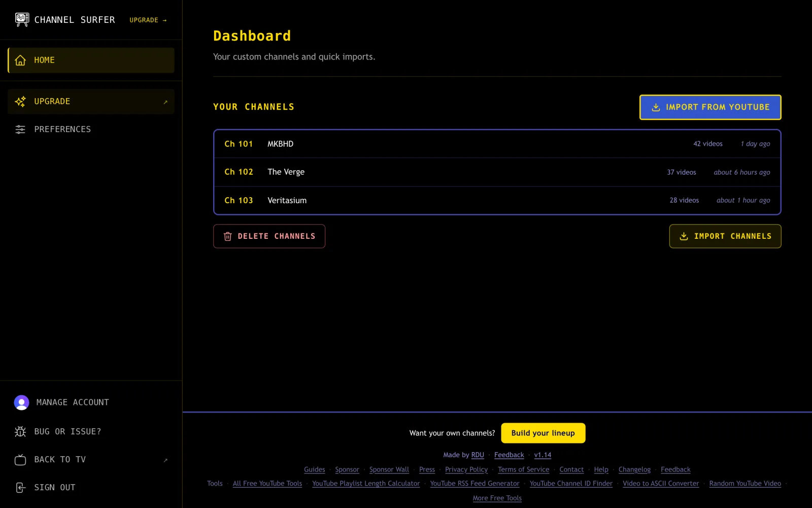Open the Ch 103 Veritasium row
The image size is (812, 508).
497,200
